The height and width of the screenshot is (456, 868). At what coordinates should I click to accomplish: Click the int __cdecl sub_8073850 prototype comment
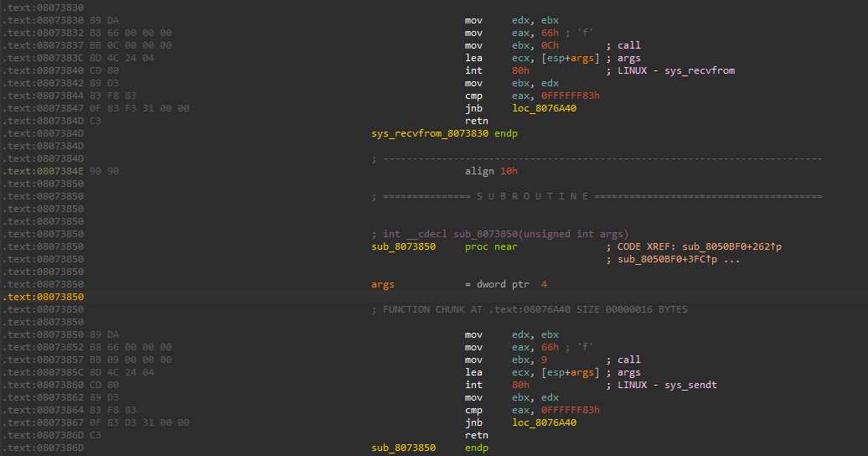point(499,234)
